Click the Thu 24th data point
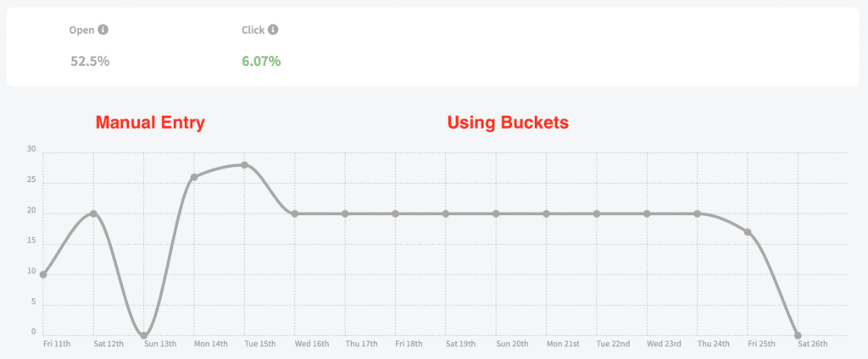Viewport: 868px width, 359px height. (x=698, y=213)
